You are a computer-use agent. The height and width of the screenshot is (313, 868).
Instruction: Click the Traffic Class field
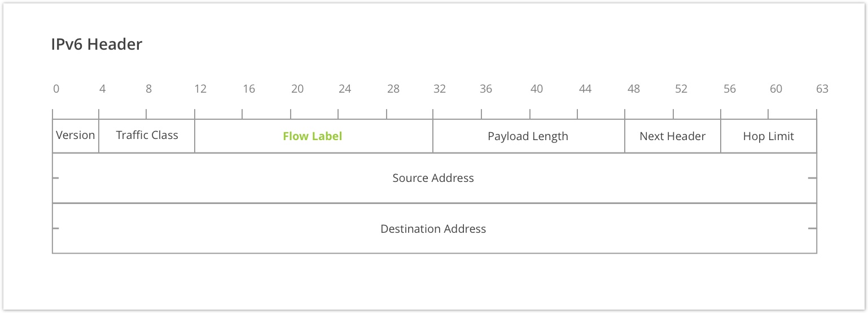click(x=147, y=136)
